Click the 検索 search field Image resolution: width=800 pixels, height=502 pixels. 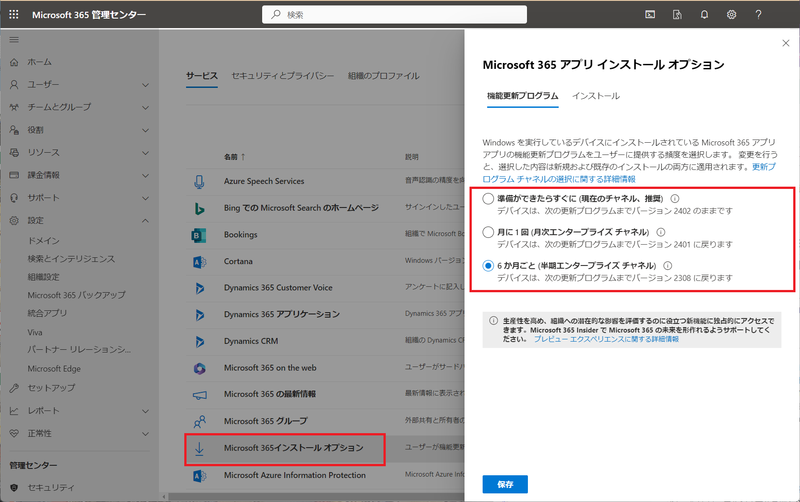(394, 15)
